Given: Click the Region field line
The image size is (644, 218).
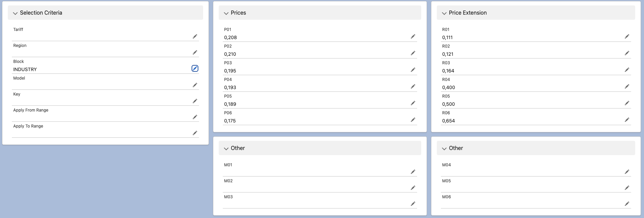Looking at the screenshot, I should click(105, 50).
